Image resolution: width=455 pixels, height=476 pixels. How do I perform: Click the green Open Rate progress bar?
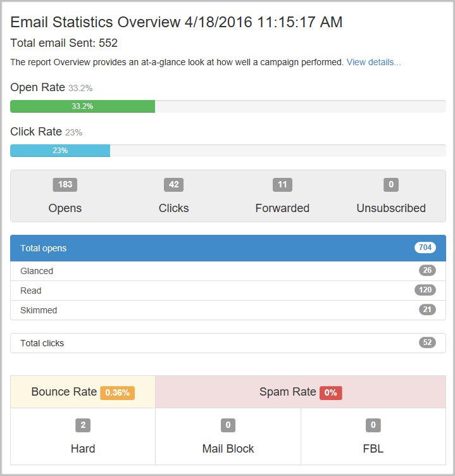click(x=82, y=106)
